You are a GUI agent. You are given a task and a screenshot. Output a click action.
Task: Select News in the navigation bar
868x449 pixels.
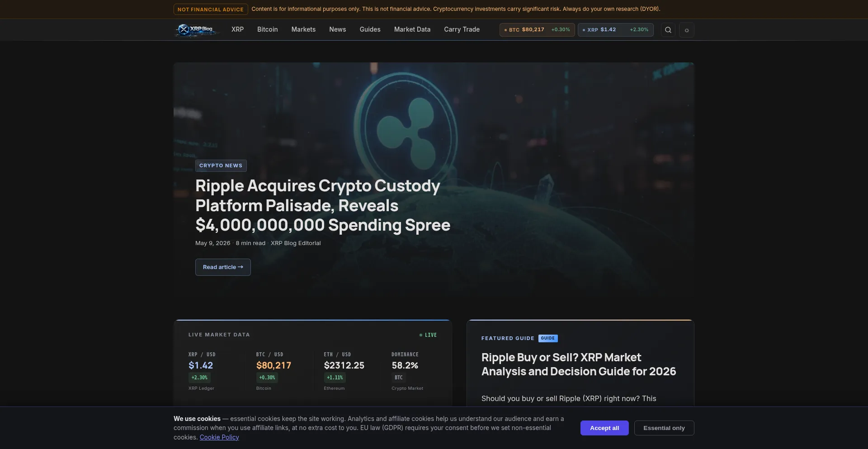[338, 29]
